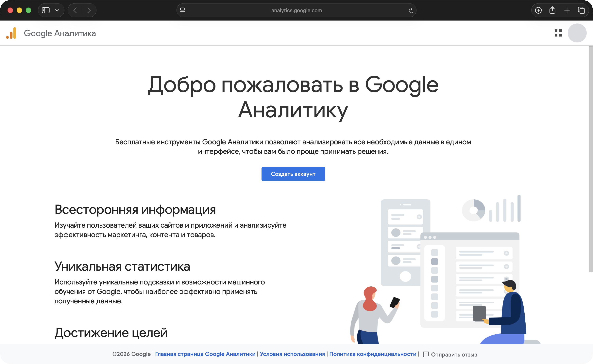Screen dimensions: 593x364
Task: Open a new tab
Action: [x=567, y=10]
